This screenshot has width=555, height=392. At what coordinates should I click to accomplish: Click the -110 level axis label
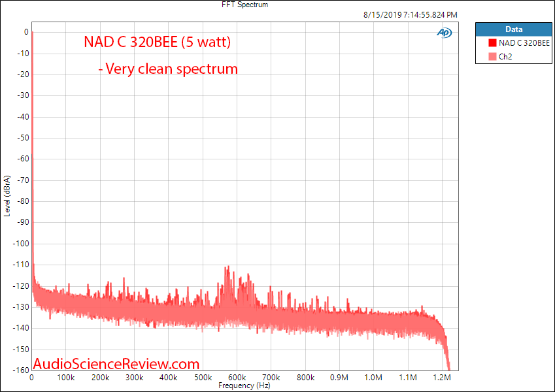[21, 265]
